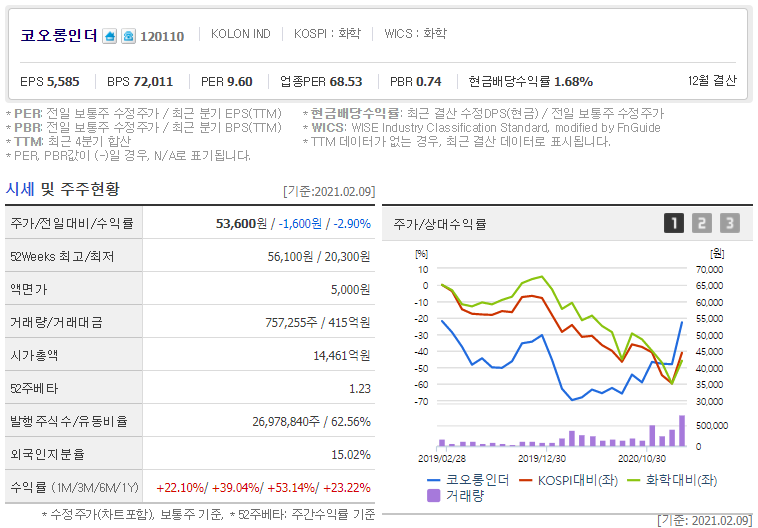Select the 3M return +39.04%
Viewport: 758px width, 528px height.
(236, 487)
